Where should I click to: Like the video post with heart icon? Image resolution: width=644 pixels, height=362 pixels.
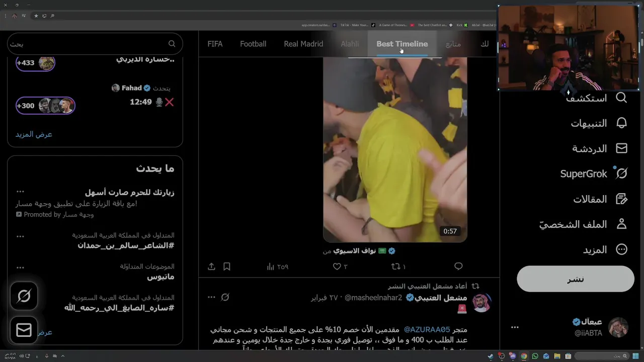coord(337,266)
